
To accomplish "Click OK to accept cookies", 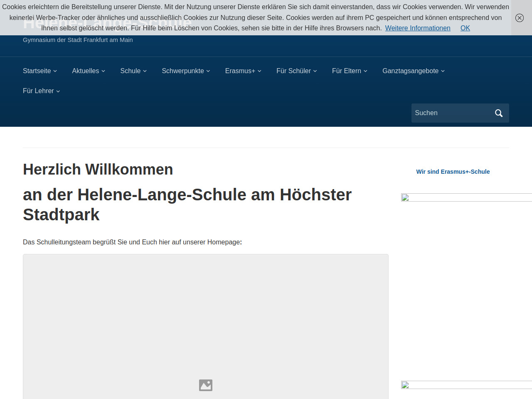I will click(465, 28).
